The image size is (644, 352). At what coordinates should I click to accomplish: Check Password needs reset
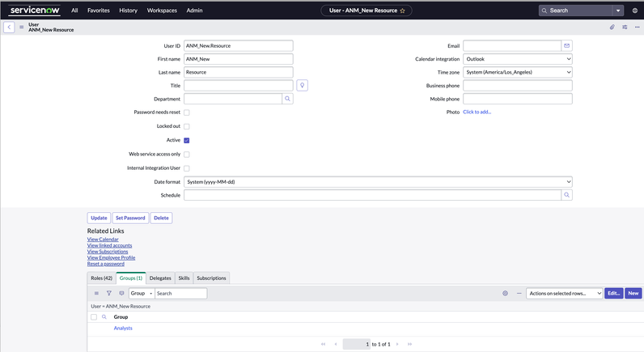pyautogui.click(x=186, y=112)
